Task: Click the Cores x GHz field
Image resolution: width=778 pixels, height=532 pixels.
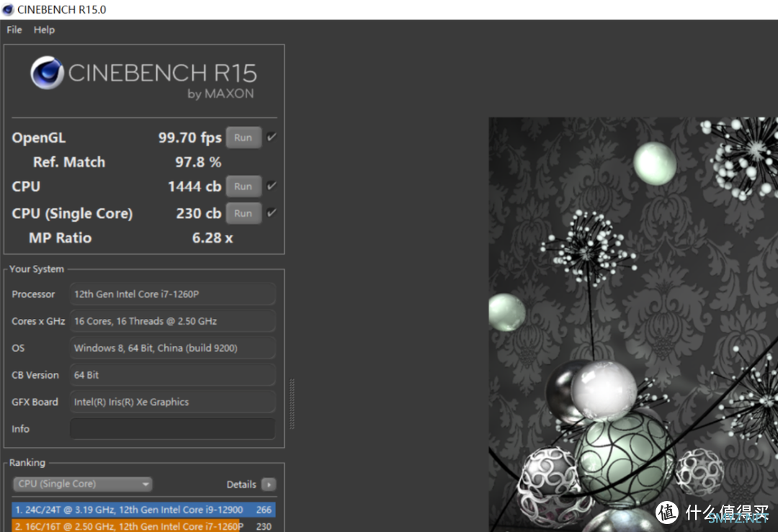Action: 173,321
